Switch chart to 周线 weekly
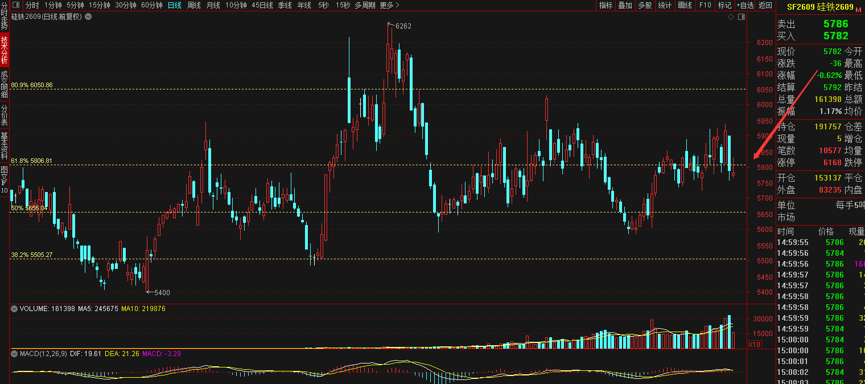This screenshot has height=384, width=865. 194,5
